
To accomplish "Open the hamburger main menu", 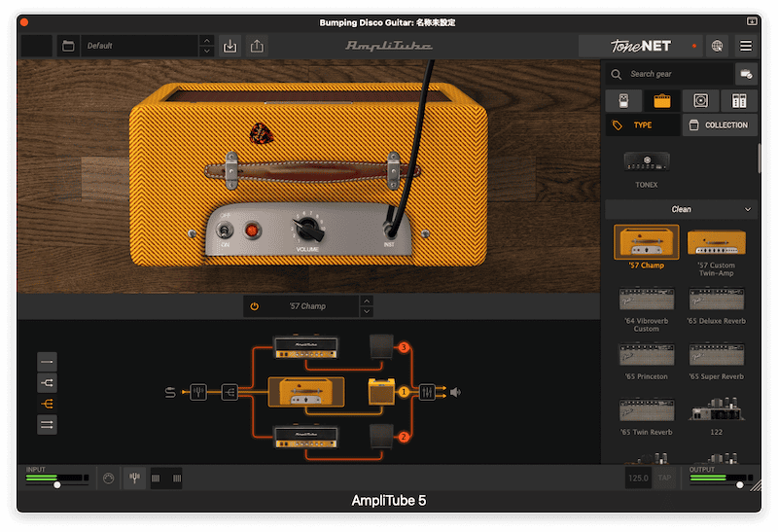I will coord(745,46).
